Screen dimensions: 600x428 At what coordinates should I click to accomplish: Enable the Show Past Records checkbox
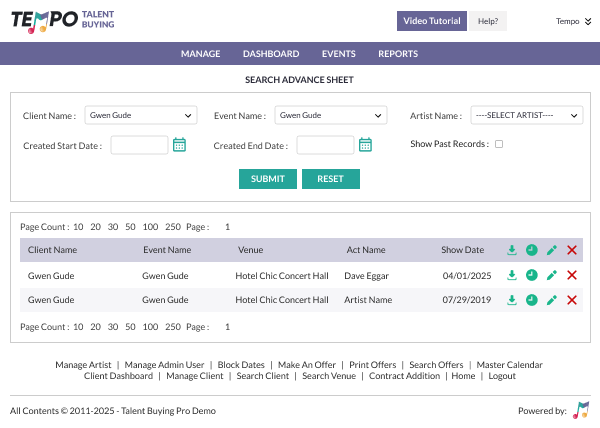click(499, 144)
